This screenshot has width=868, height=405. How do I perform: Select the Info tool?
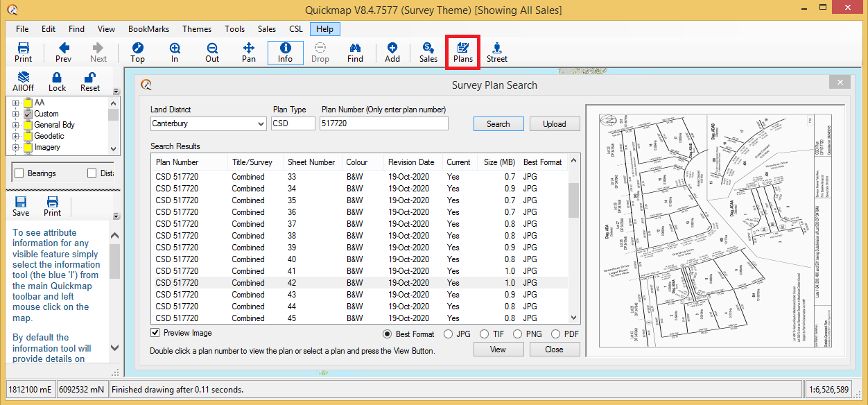[x=285, y=52]
